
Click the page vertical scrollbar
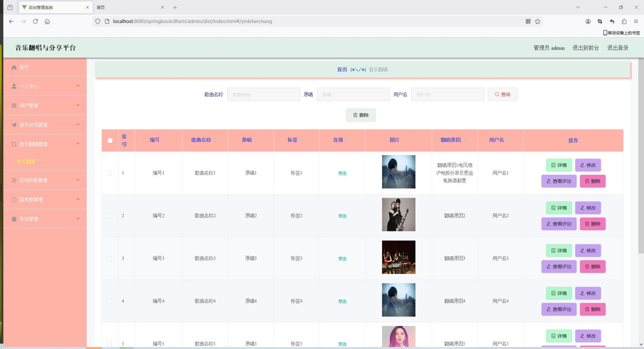click(641, 156)
